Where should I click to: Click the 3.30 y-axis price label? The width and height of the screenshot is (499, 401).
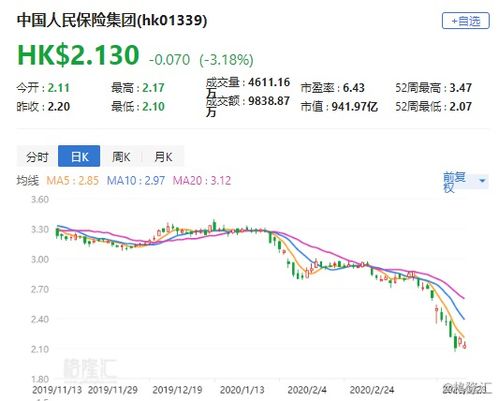[40, 230]
